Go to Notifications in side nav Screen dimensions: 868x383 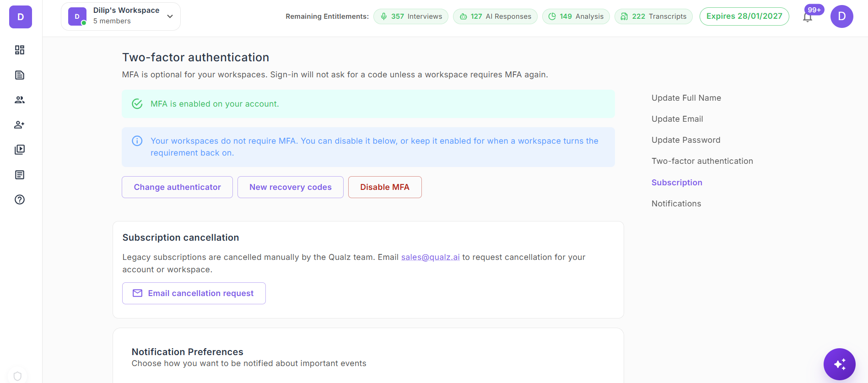coord(676,204)
